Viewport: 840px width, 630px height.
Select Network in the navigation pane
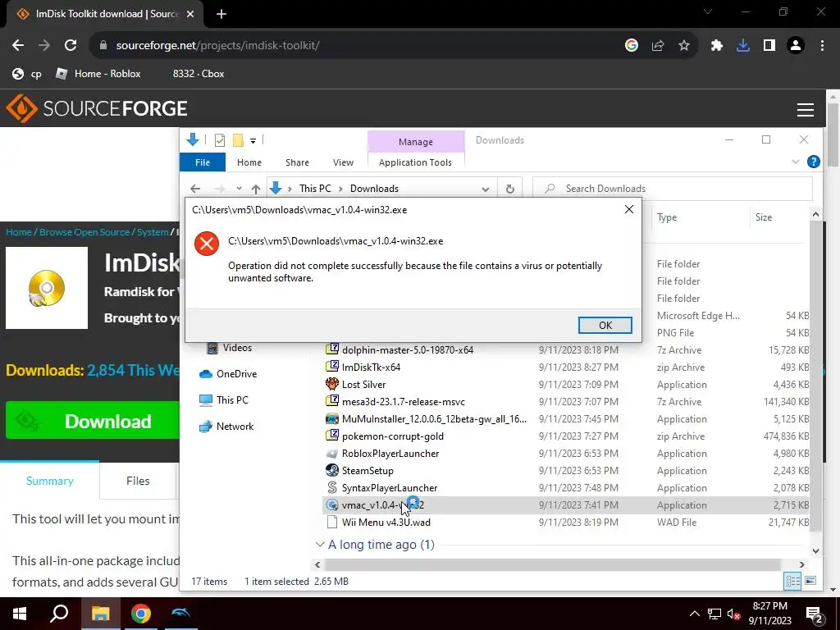click(x=226, y=427)
